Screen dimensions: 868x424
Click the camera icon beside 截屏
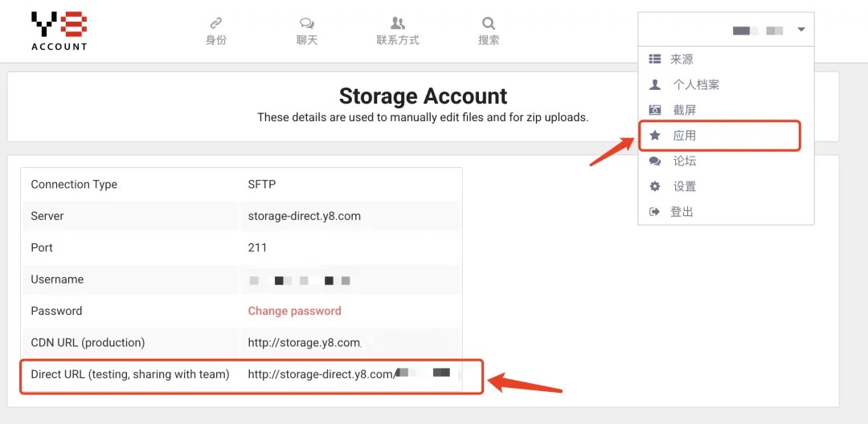(x=655, y=110)
